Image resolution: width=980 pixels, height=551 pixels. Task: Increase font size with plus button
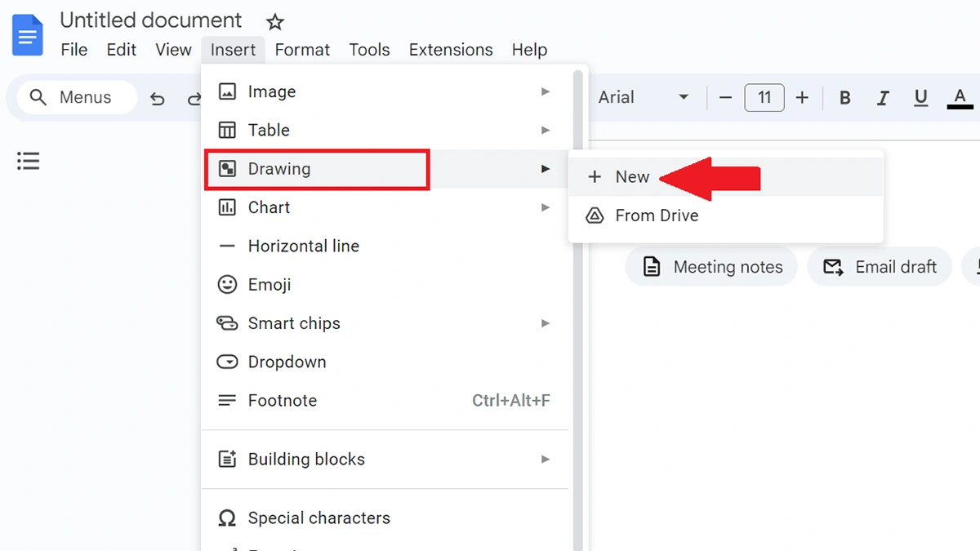802,98
